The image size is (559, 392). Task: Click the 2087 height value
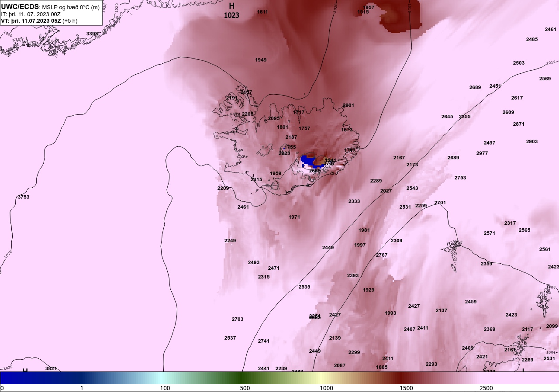(340, 365)
